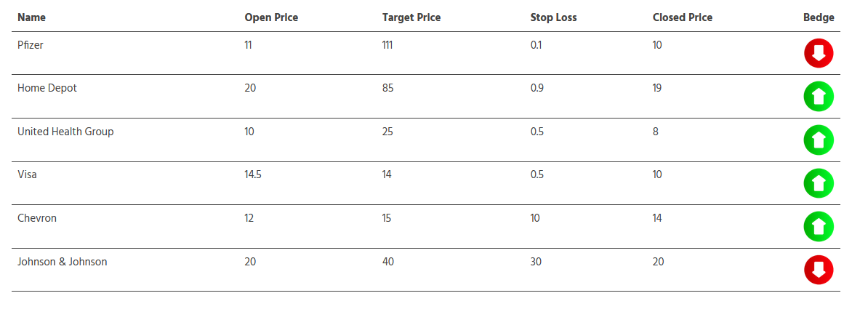Click Johnson & Johnson's red down badge
The width and height of the screenshot is (868, 309).
[819, 270]
